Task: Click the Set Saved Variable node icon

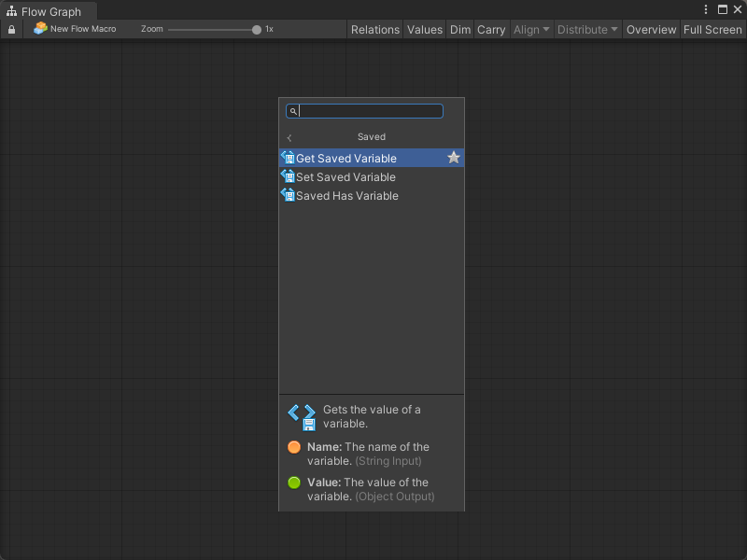Action: [x=288, y=176]
